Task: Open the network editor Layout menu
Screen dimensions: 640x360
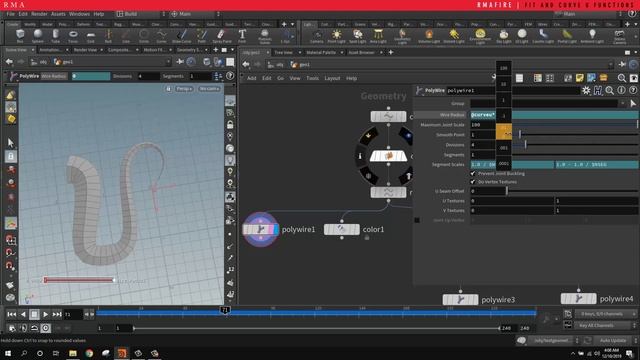Action: [x=332, y=78]
